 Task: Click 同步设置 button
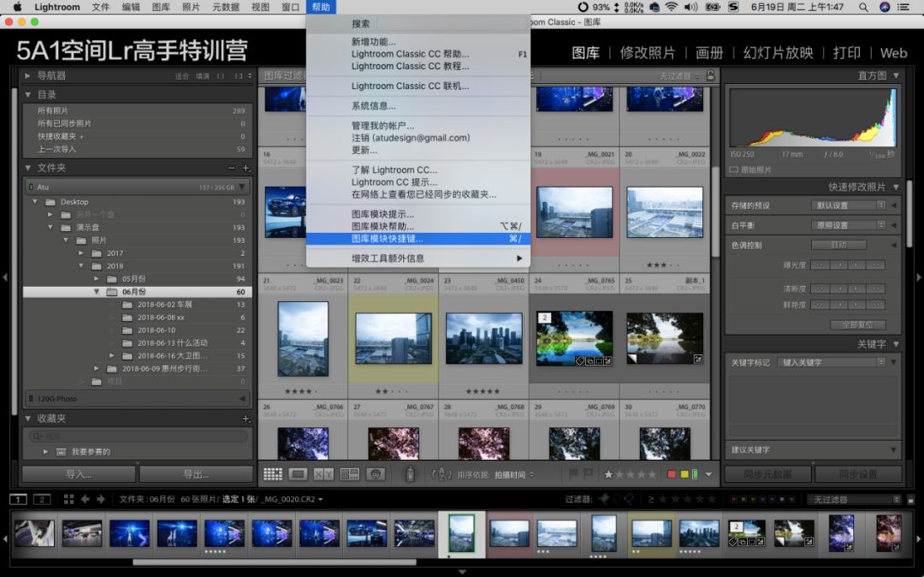pos(857,474)
